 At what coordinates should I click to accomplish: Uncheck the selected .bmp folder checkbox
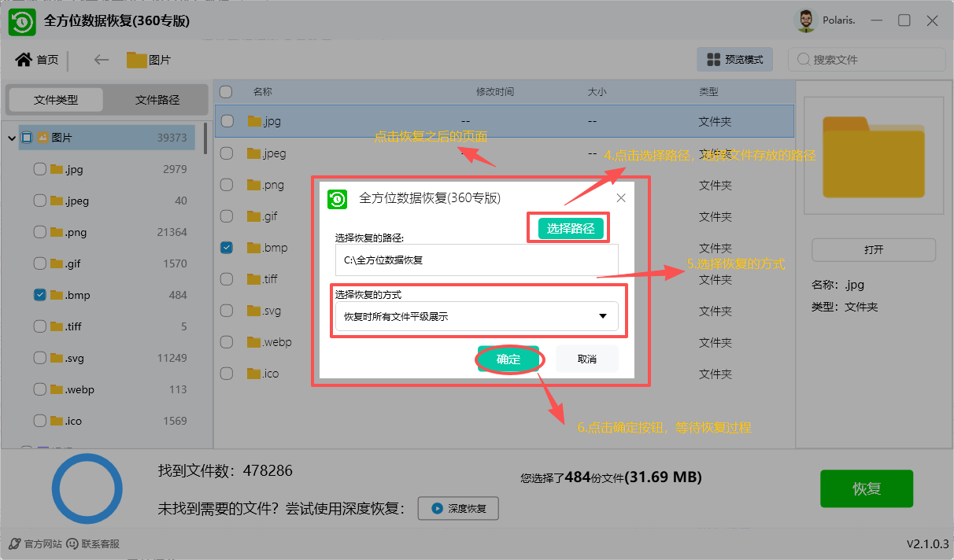[226, 247]
